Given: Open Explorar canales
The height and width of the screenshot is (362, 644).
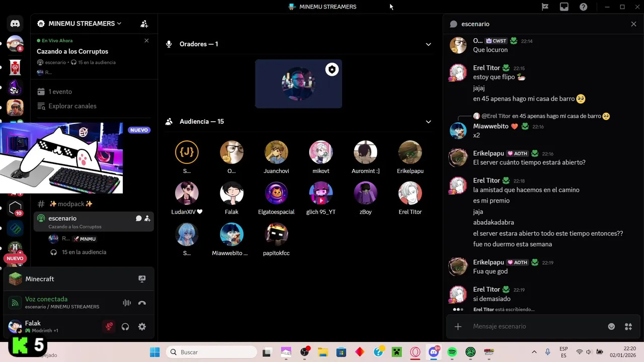Looking at the screenshot, I should click(72, 106).
